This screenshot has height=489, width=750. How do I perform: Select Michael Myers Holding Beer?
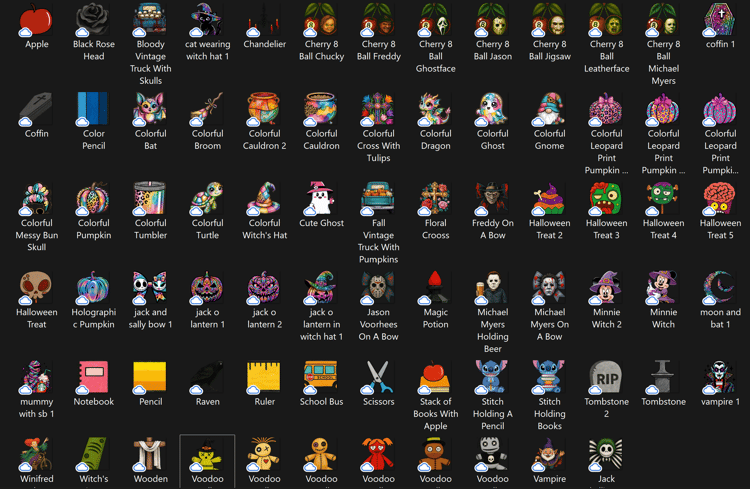492,288
